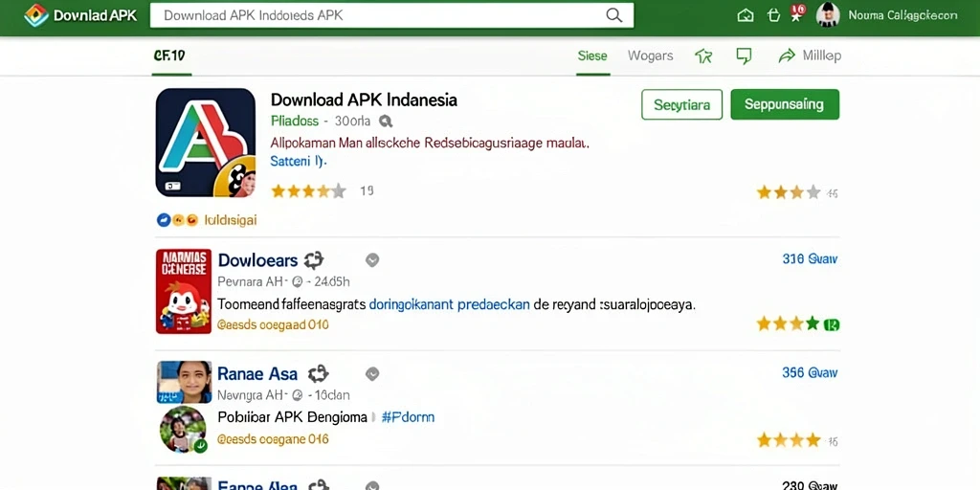
Task: Focus the Download APK search field
Action: (391, 15)
